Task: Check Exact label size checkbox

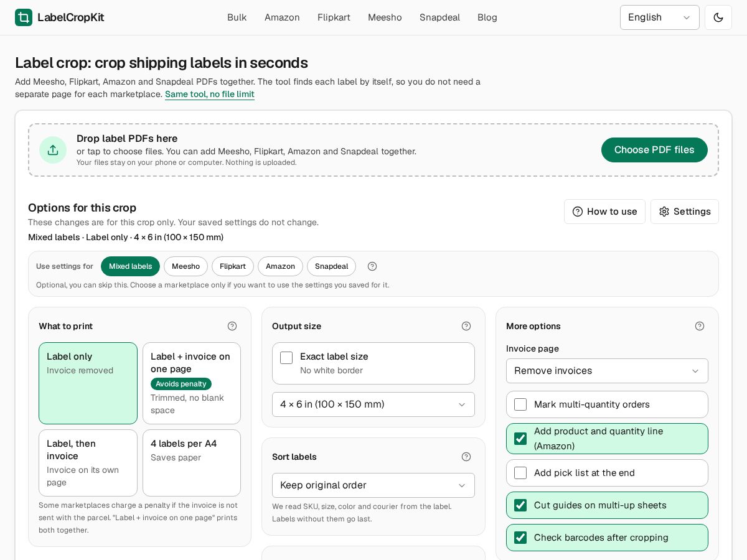Action: point(286,358)
